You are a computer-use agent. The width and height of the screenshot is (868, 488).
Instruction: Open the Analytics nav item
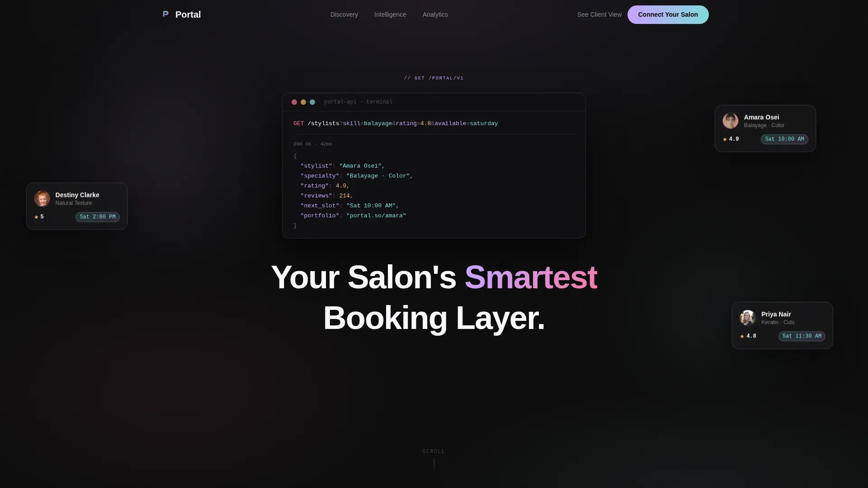coord(435,14)
